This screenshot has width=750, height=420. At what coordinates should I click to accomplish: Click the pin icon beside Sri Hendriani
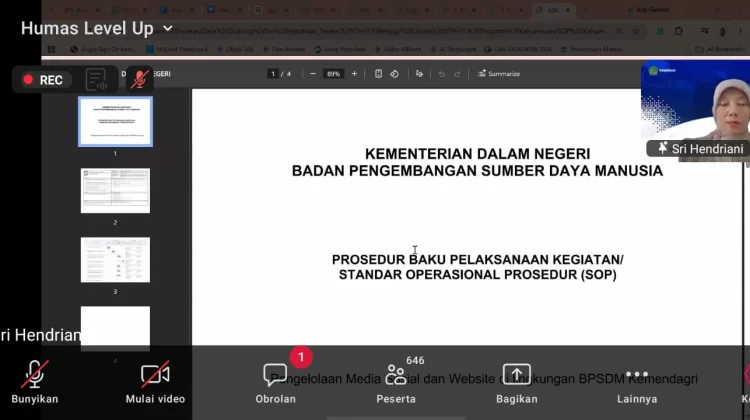pyautogui.click(x=662, y=148)
